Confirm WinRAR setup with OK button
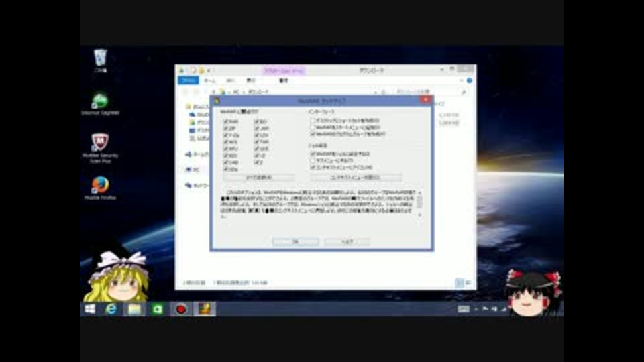The image size is (644, 362). 295,242
